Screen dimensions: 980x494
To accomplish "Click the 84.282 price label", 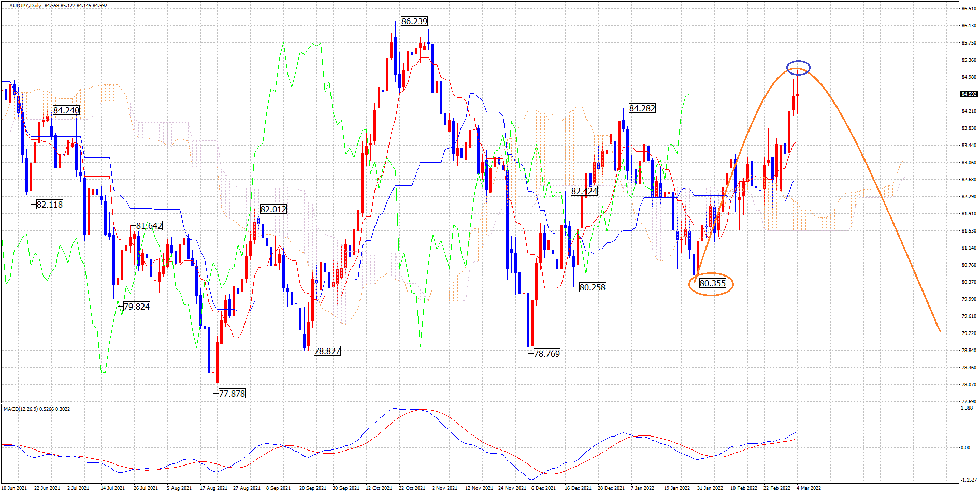I will pos(642,108).
